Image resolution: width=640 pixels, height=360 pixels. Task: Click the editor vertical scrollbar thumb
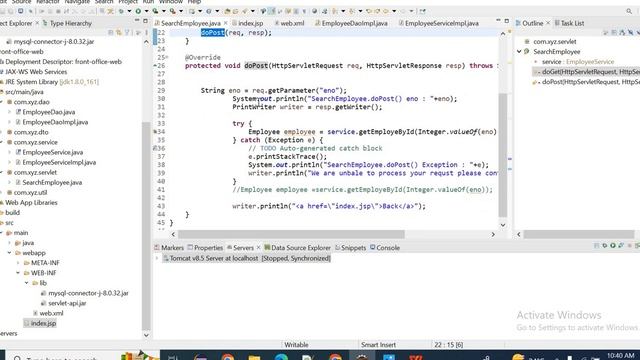(503, 155)
